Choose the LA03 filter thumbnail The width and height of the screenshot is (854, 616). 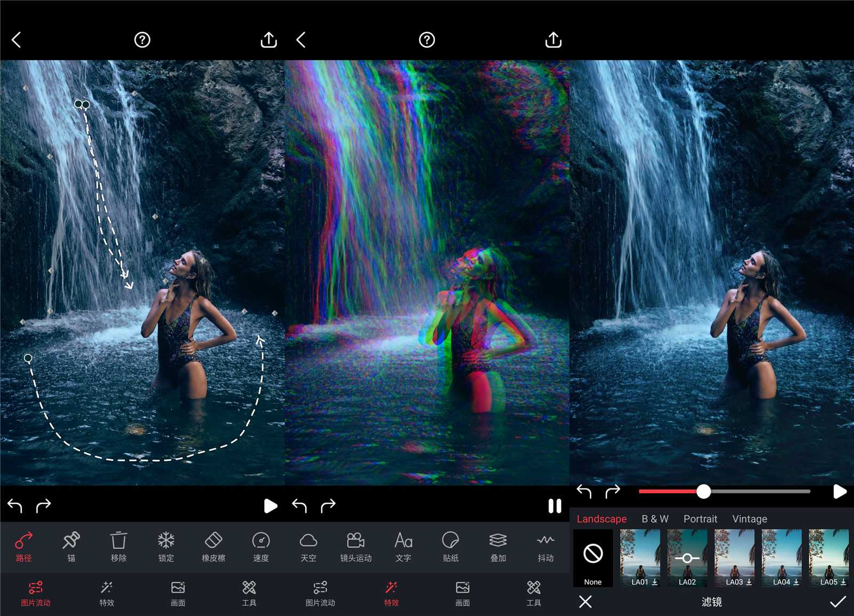coord(734,558)
